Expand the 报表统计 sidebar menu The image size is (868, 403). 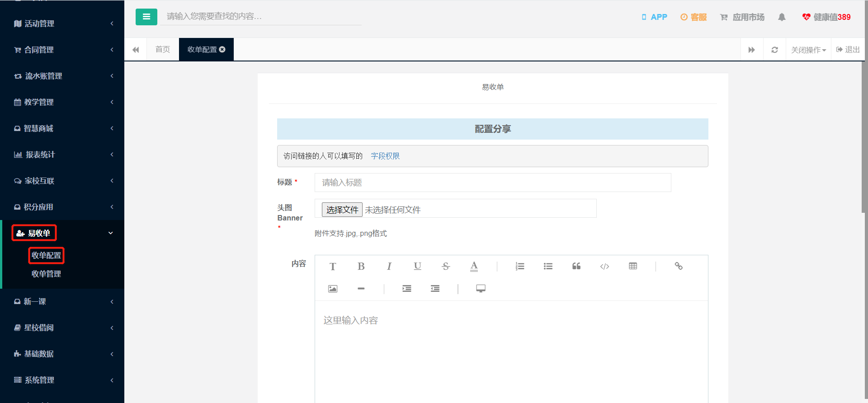(62, 155)
